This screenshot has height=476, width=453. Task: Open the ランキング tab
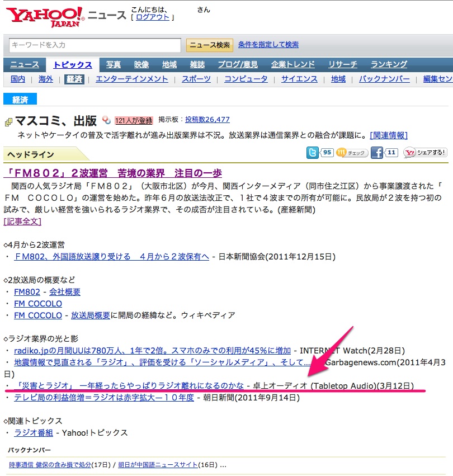[389, 64]
